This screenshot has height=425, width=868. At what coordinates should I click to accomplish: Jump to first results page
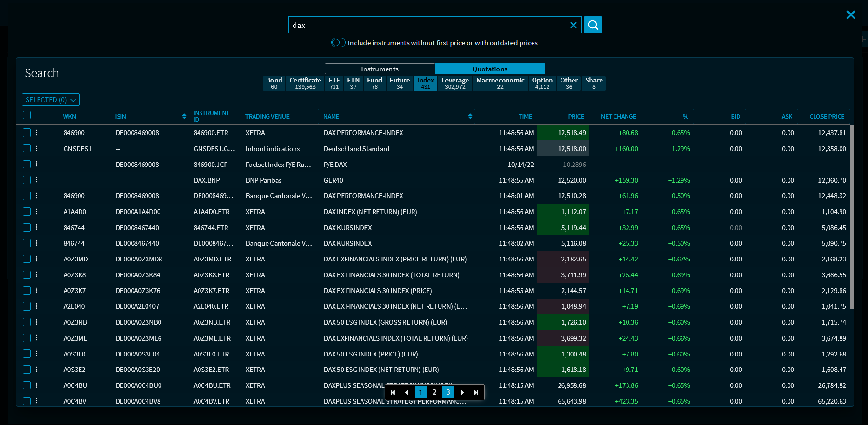coord(393,392)
